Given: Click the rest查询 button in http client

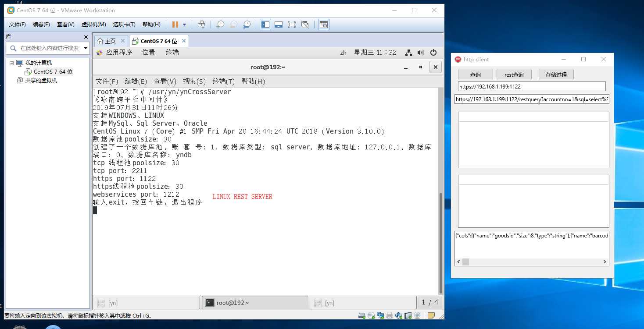Looking at the screenshot, I should pos(514,74).
